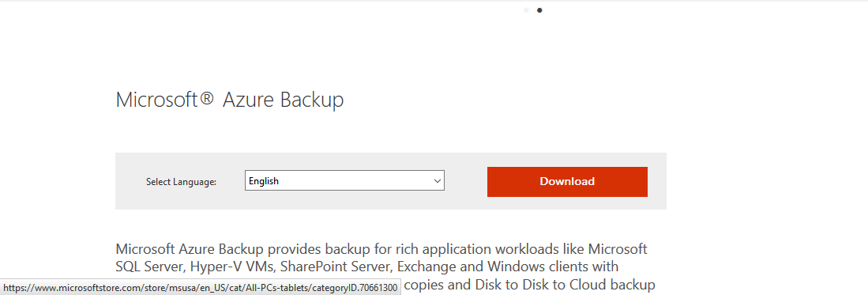This screenshot has height=295, width=868.
Task: Click the 'English' value in the language box
Action: pyautogui.click(x=264, y=181)
